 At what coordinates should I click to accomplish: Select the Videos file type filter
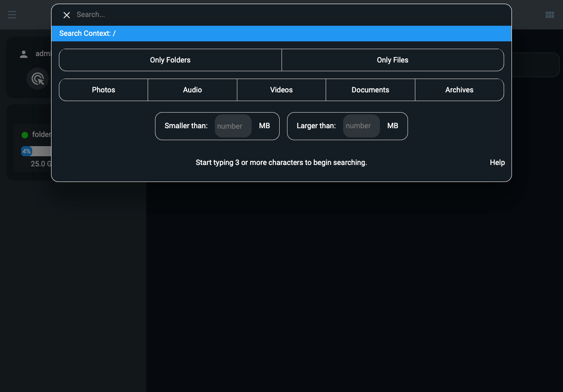(281, 90)
